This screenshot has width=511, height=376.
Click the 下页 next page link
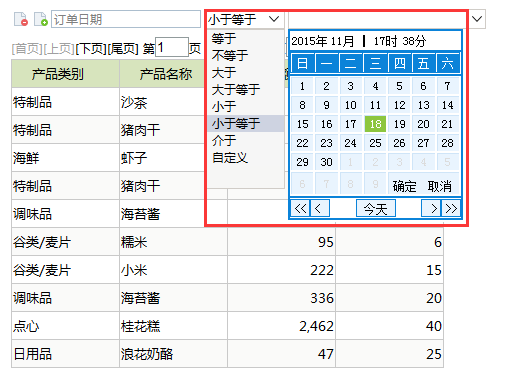coord(91,49)
